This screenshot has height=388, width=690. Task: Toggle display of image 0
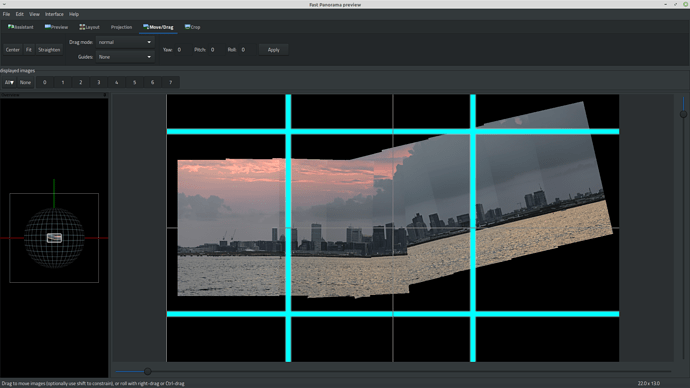pyautogui.click(x=44, y=82)
